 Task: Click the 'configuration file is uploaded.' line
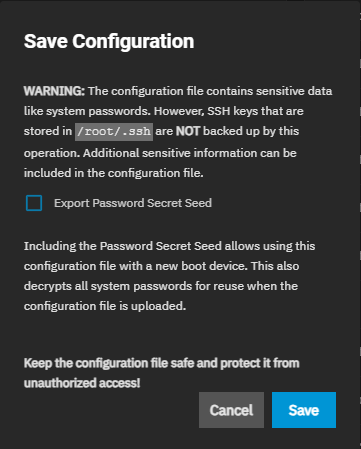pos(105,306)
